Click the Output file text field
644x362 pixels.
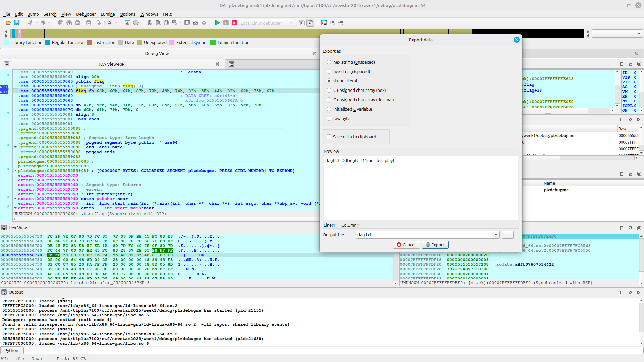tap(424, 235)
